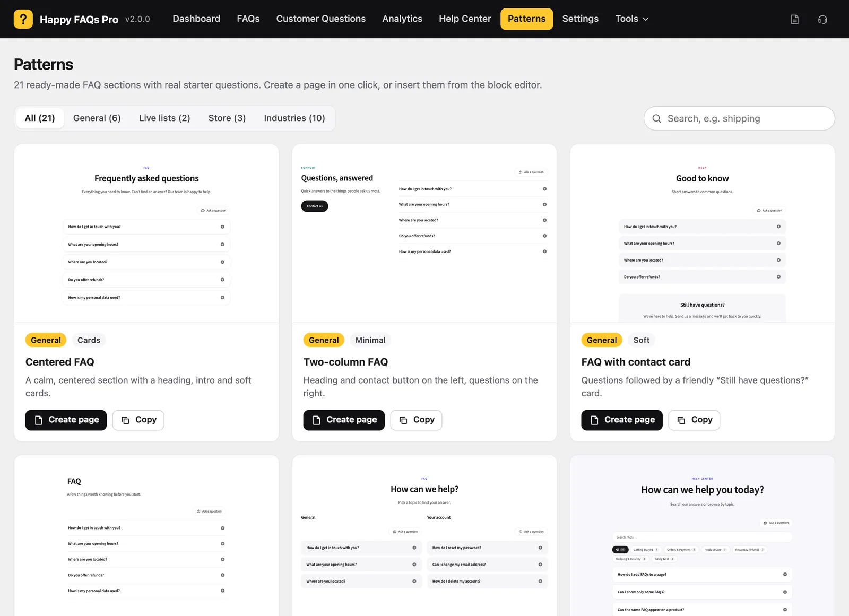Click the Minimal style tag
Screen dimensions: 849x616
pos(370,340)
